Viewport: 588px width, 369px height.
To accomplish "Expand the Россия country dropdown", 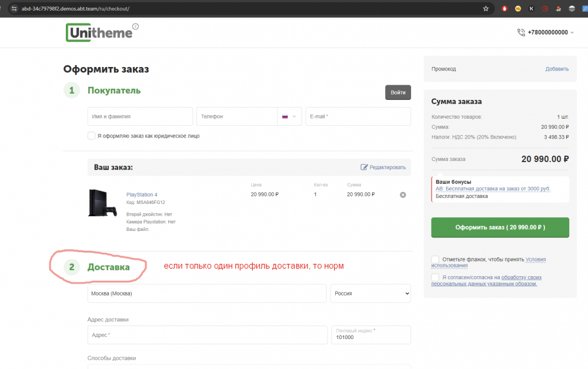I will [x=370, y=293].
